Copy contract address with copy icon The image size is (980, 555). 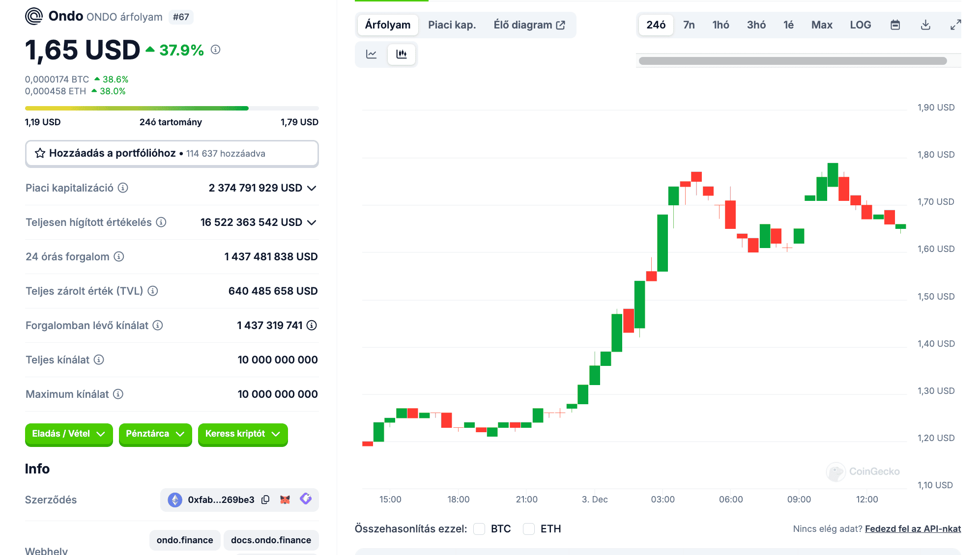tap(265, 499)
